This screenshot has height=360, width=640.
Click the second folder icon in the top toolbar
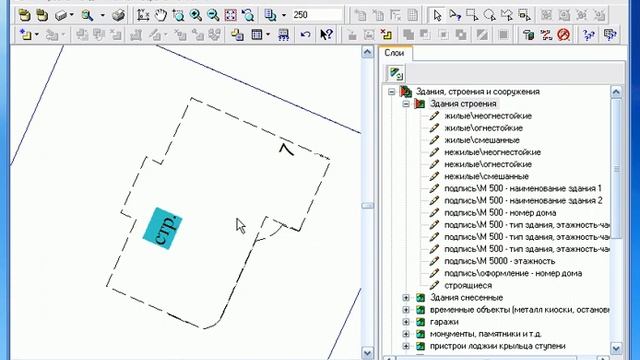[x=42, y=16]
